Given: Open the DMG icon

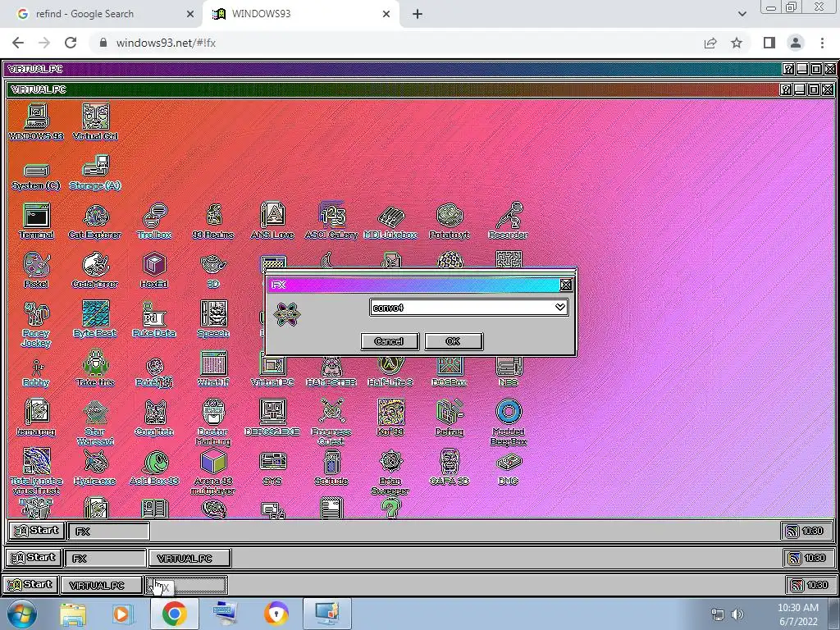Looking at the screenshot, I should coord(508,468).
